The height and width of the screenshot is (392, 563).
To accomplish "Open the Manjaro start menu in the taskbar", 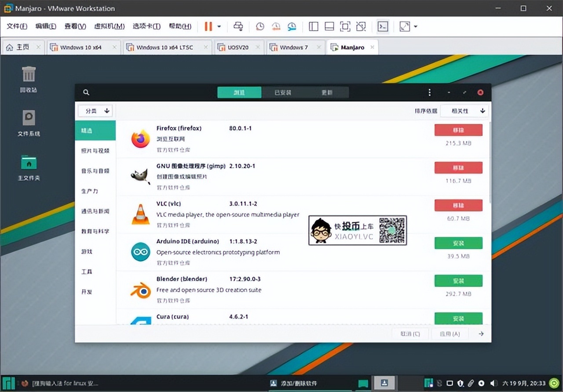I will tap(8, 383).
